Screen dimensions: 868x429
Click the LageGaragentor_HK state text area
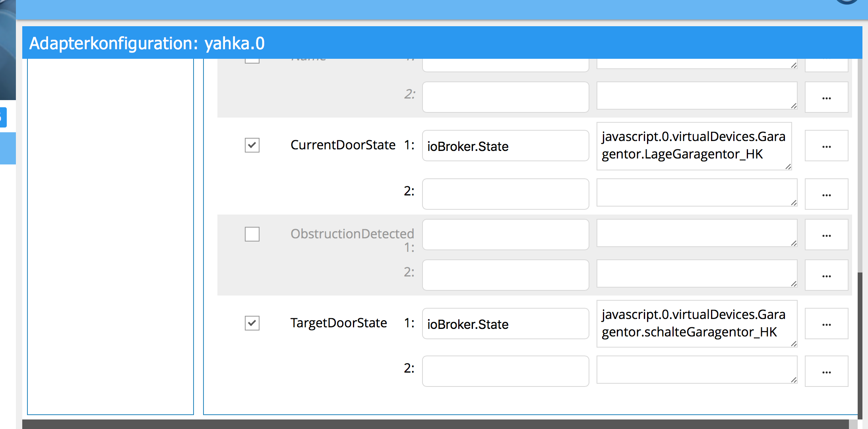pos(694,146)
